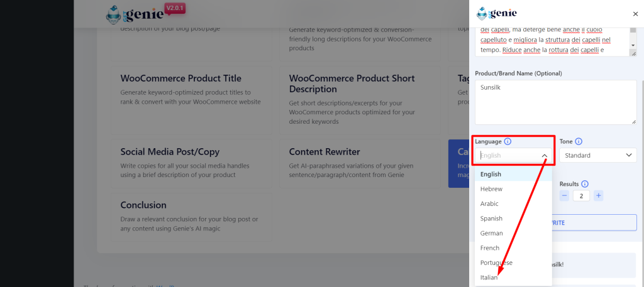Image resolution: width=644 pixels, height=287 pixels.
Task: Click the V2.0.1 version badge
Action: tap(175, 9)
